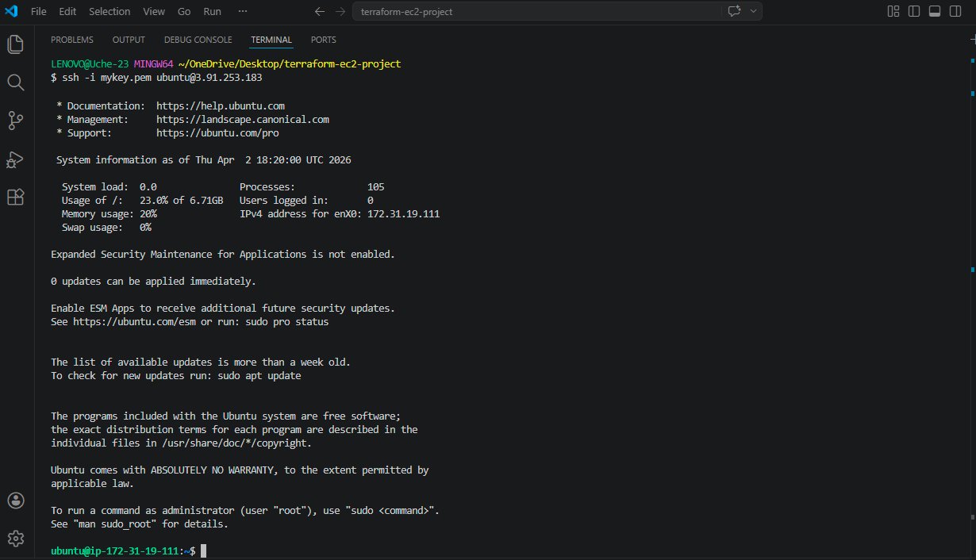976x560 pixels.
Task: Open the Manage gear icon
Action: point(15,539)
